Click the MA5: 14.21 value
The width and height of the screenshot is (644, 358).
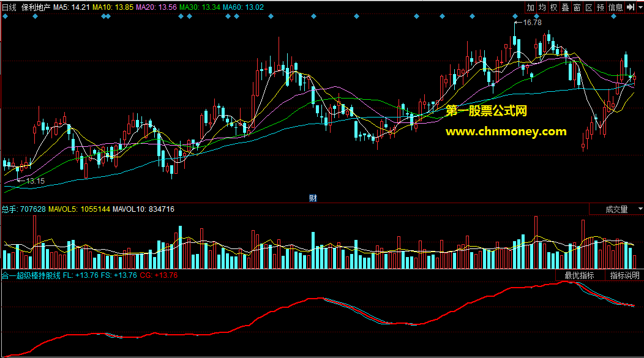(x=72, y=7)
